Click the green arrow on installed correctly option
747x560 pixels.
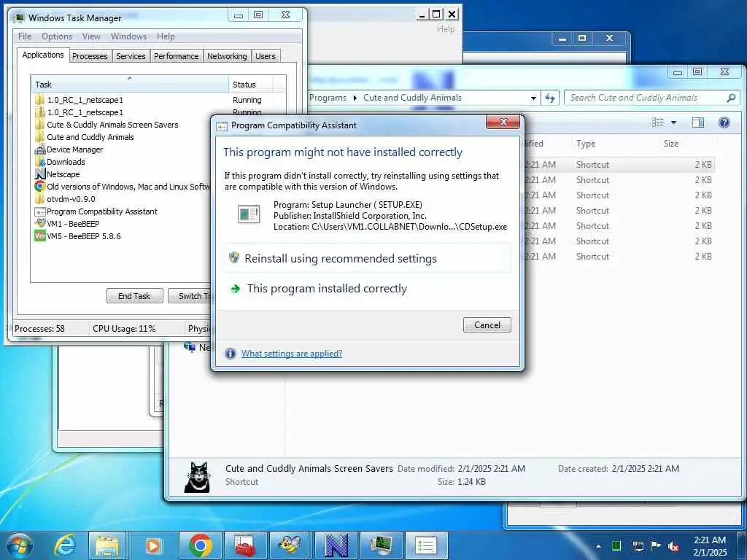click(x=235, y=289)
